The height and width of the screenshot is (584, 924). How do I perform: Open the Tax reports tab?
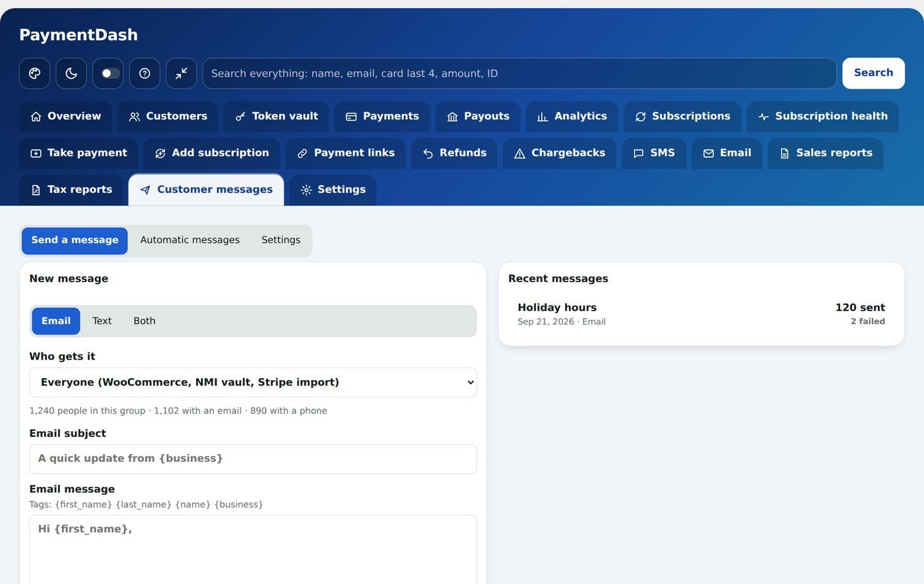[x=71, y=190]
